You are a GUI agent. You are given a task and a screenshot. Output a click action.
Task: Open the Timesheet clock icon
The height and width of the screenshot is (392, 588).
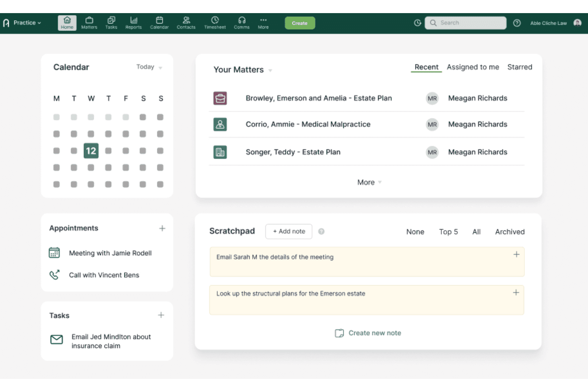click(215, 23)
